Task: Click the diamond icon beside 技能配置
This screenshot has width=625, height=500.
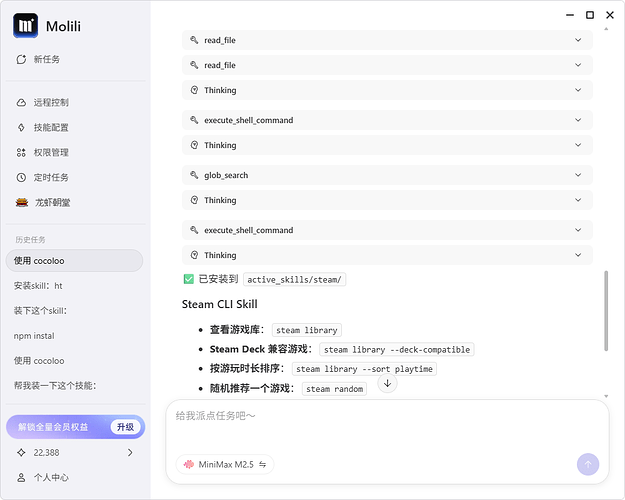Action: 21,128
